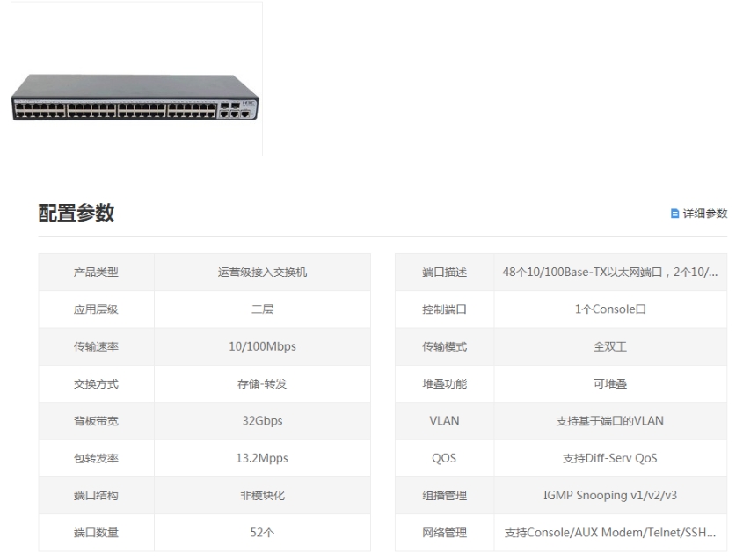
Task: Select the 13.2Mpps value
Action: point(263,458)
